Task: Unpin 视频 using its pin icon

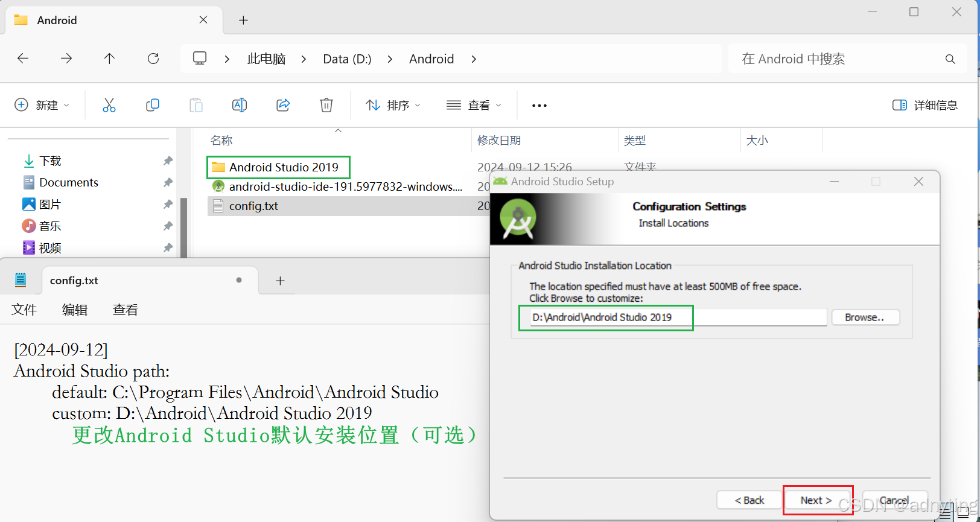Action: tap(168, 248)
